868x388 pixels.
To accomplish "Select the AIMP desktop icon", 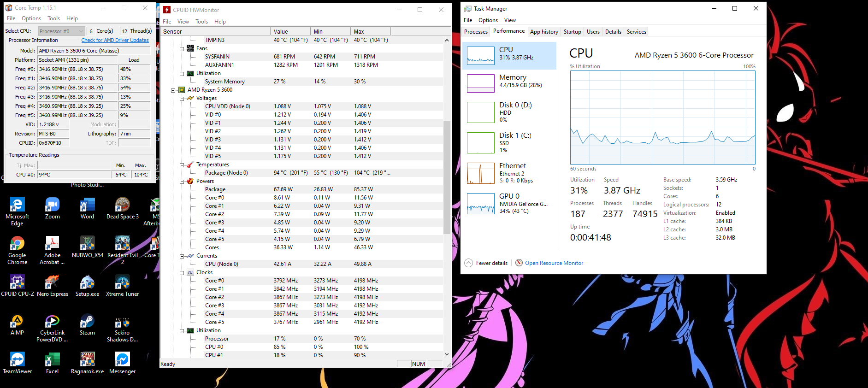I will click(17, 324).
